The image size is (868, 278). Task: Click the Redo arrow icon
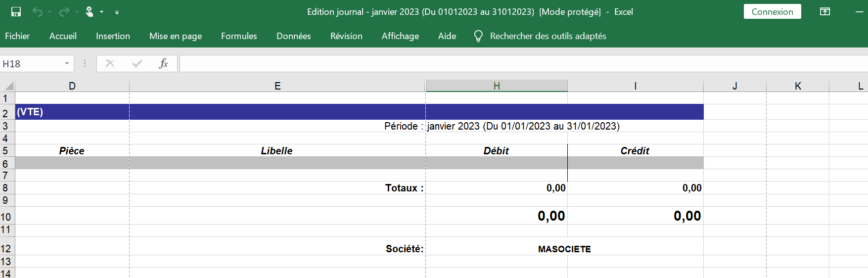tap(64, 12)
